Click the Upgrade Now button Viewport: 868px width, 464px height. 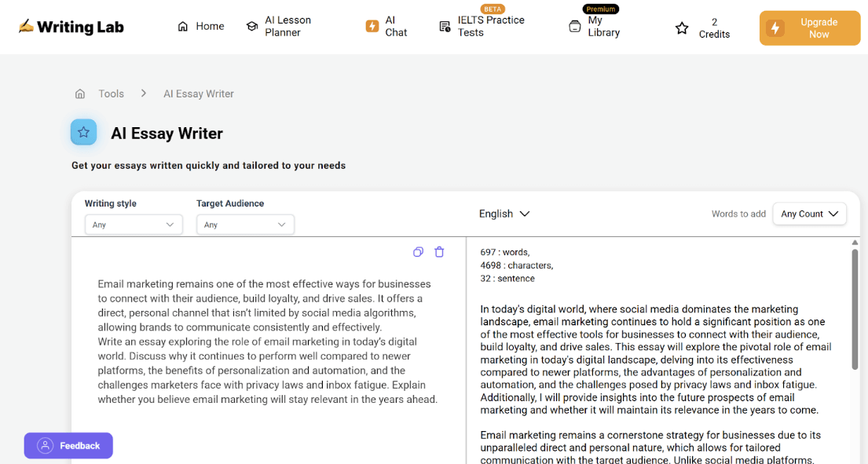pyautogui.click(x=810, y=27)
